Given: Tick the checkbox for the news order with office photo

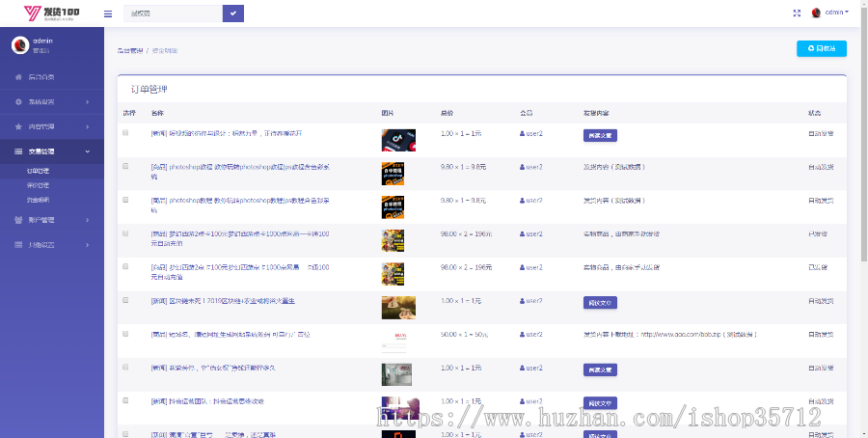Looking at the screenshot, I should (125, 367).
